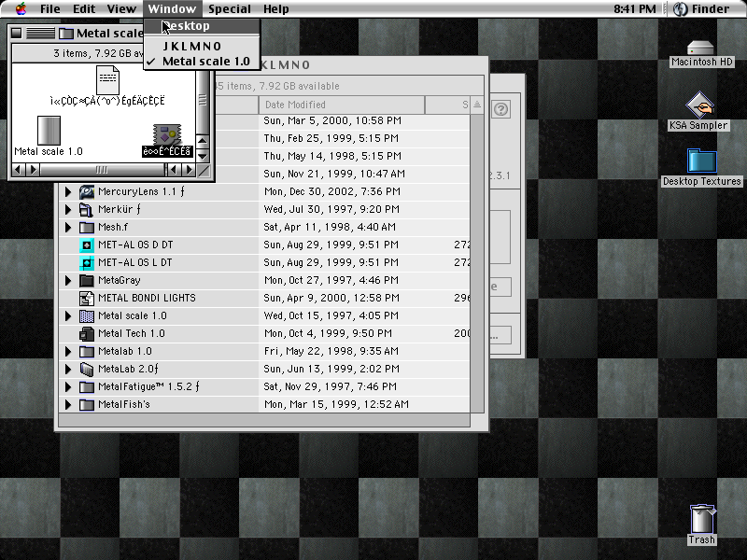Select the MET-AL OS D DT file icon
Screen dimensions: 747x560
[86, 245]
